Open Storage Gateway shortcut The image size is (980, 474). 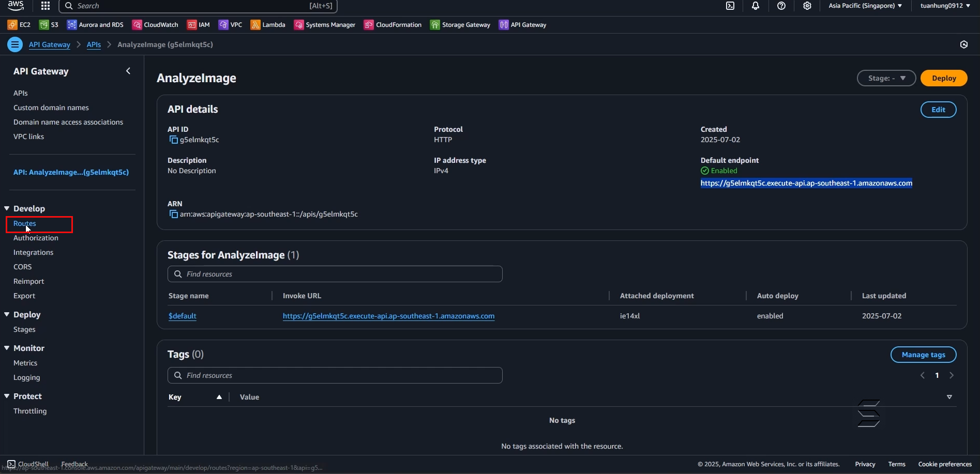pos(460,25)
